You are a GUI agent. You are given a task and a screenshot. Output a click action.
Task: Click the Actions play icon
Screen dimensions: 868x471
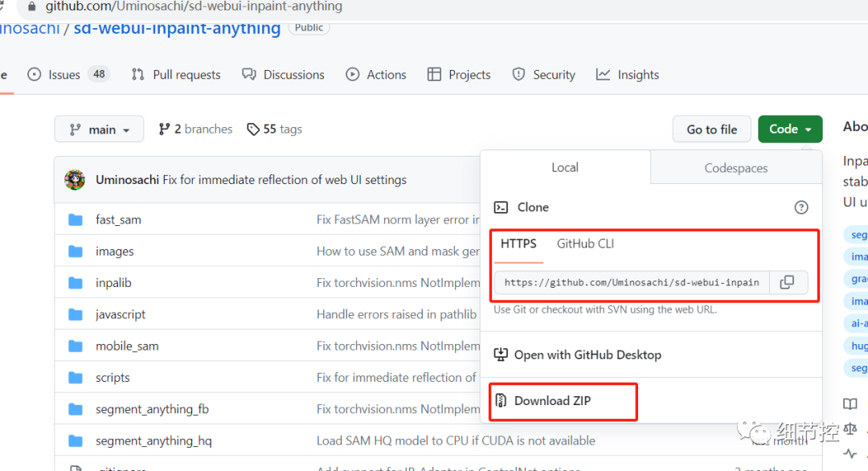point(353,74)
